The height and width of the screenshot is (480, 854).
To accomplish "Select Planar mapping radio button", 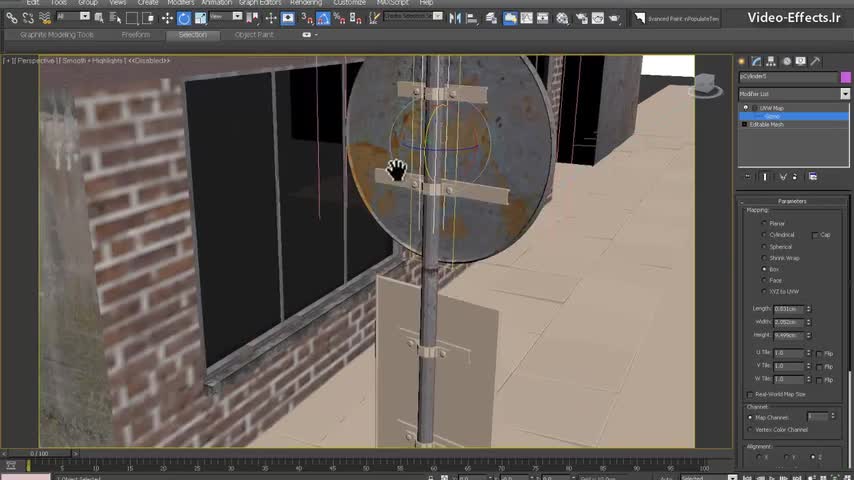I will pos(764,223).
